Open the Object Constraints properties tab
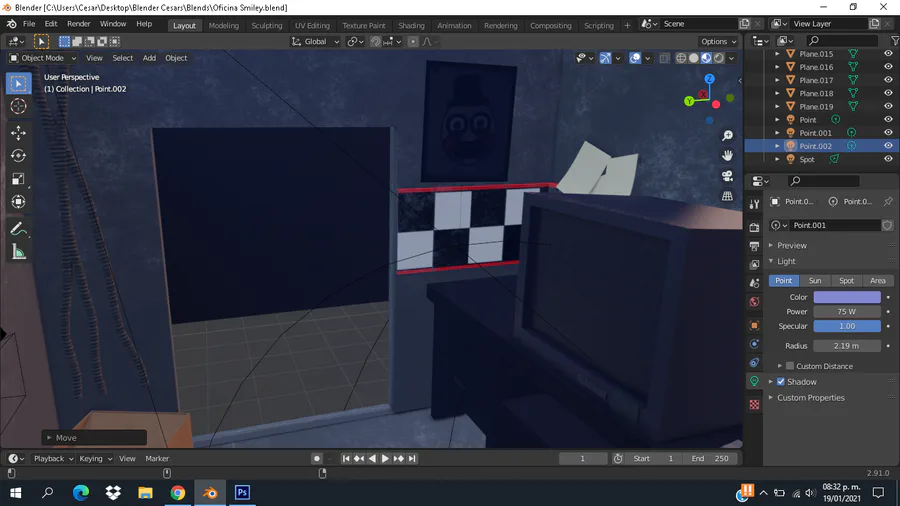 click(754, 363)
